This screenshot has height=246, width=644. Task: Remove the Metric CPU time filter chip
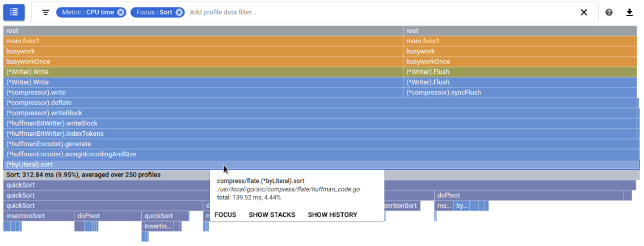121,12
